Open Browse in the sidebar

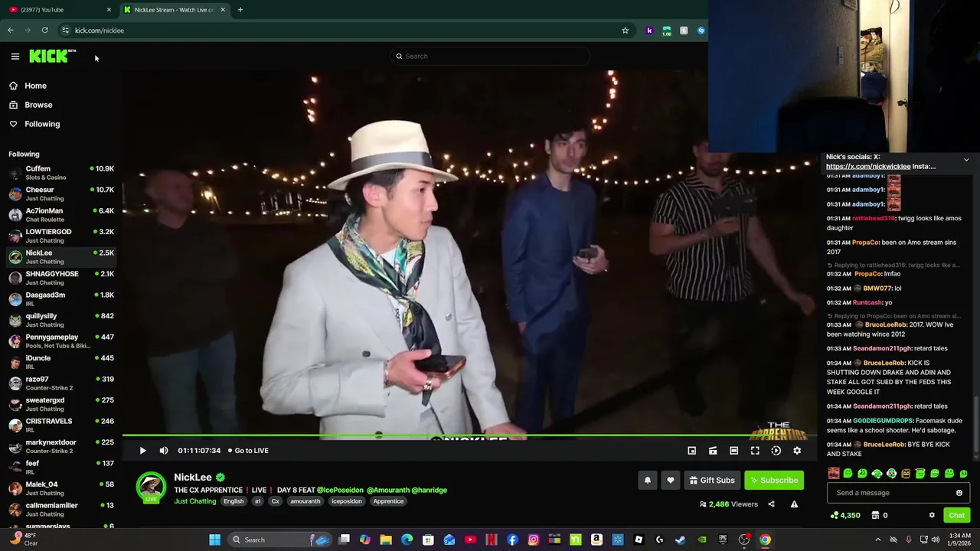pos(38,105)
